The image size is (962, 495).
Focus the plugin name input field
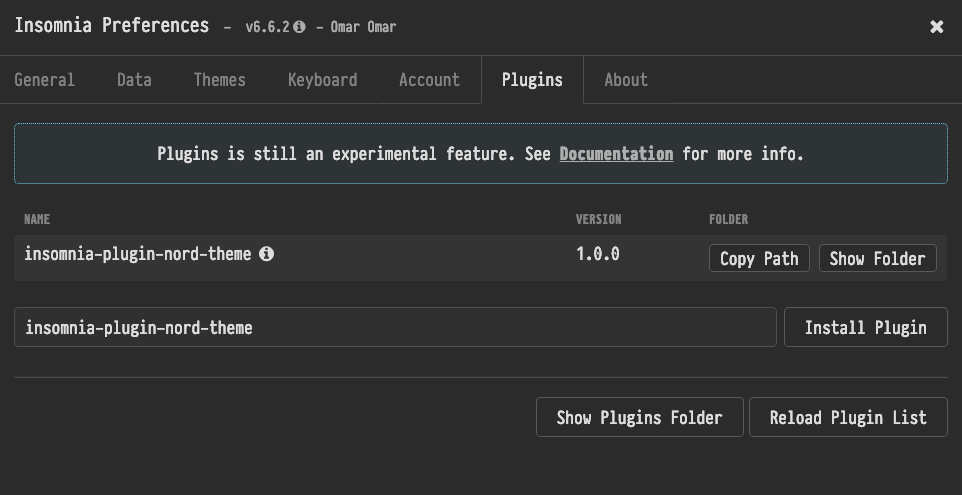click(395, 327)
